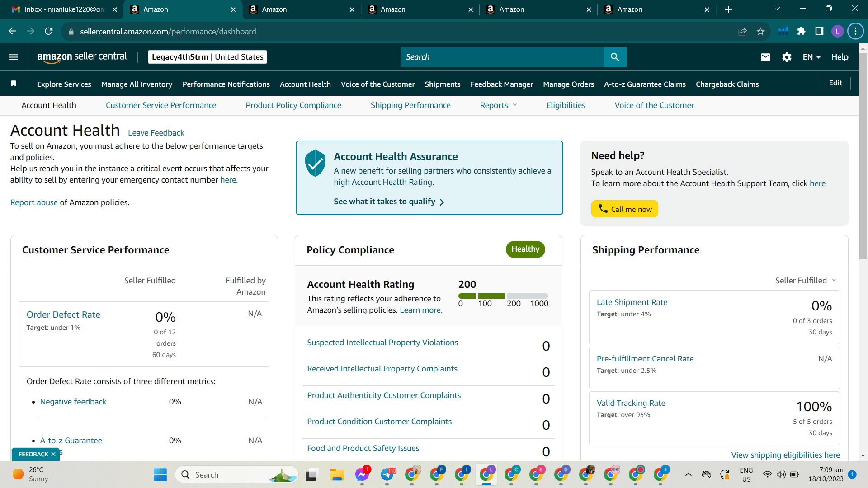The width and height of the screenshot is (868, 488).
Task: Click the Edit button in the favorites bar
Action: [835, 83]
